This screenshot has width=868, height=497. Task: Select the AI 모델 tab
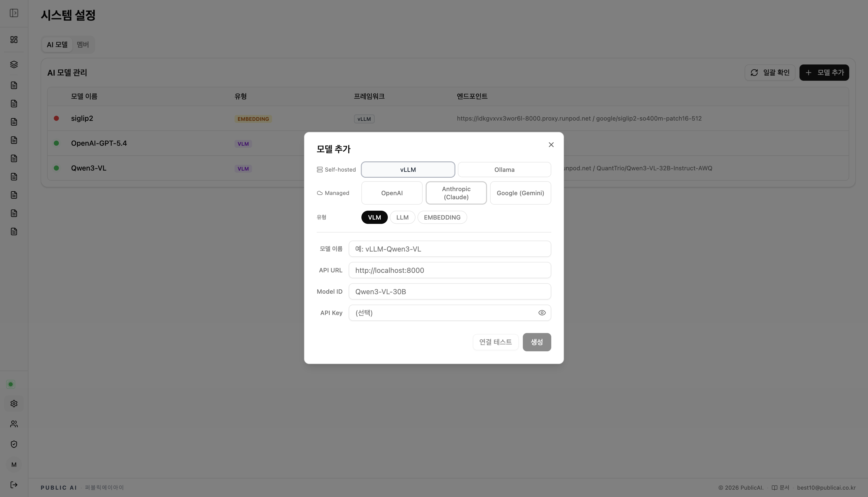(x=57, y=45)
